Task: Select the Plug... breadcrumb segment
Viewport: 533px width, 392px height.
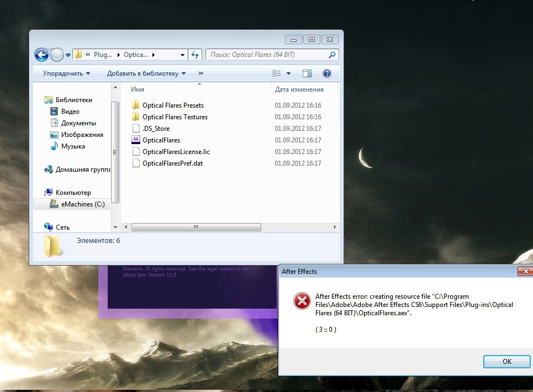Action: (103, 54)
